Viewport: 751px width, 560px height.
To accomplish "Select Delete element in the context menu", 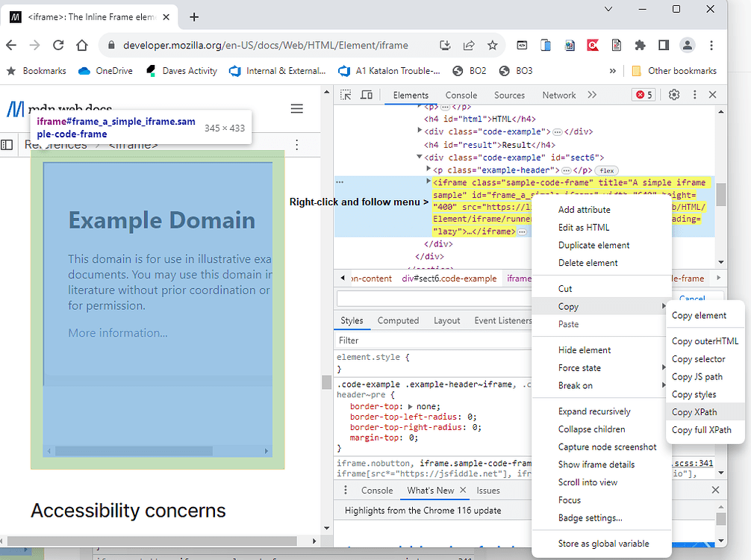I will (x=587, y=262).
